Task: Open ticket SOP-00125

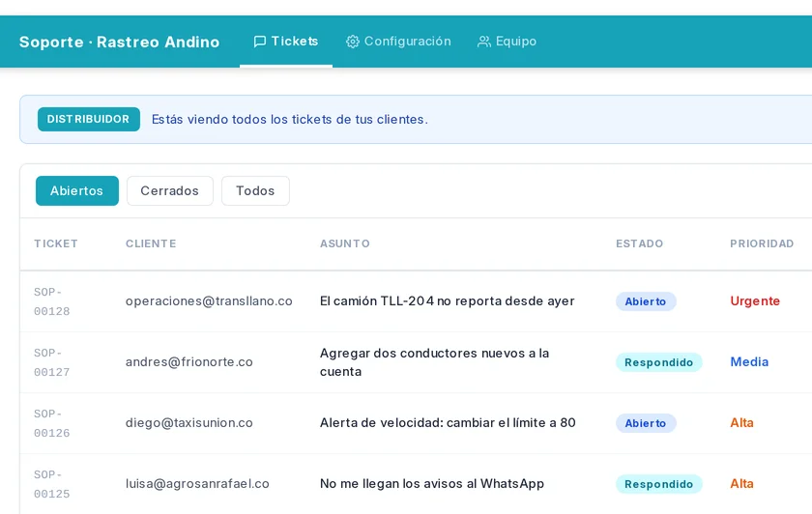Action: pos(52,484)
